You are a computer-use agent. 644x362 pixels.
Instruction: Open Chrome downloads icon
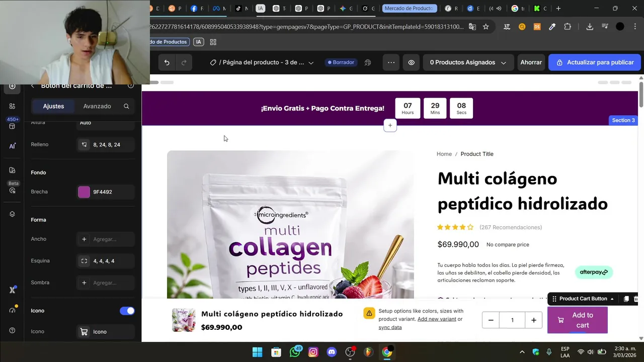(590, 27)
